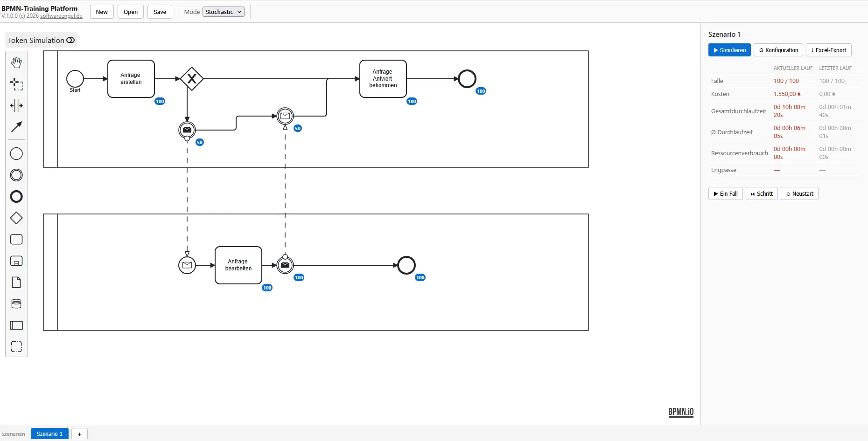This screenshot has width=868, height=441.
Task: Select the Anfrage Antwort bekommen task
Action: 383,79
